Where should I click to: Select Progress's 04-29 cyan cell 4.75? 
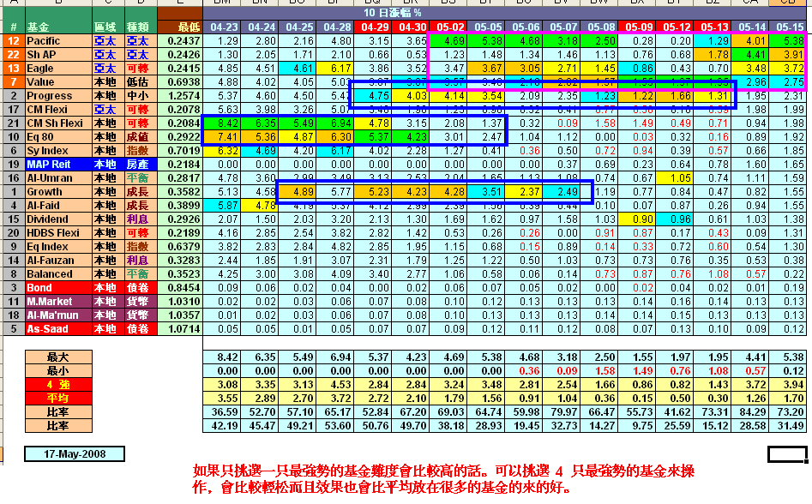point(373,96)
